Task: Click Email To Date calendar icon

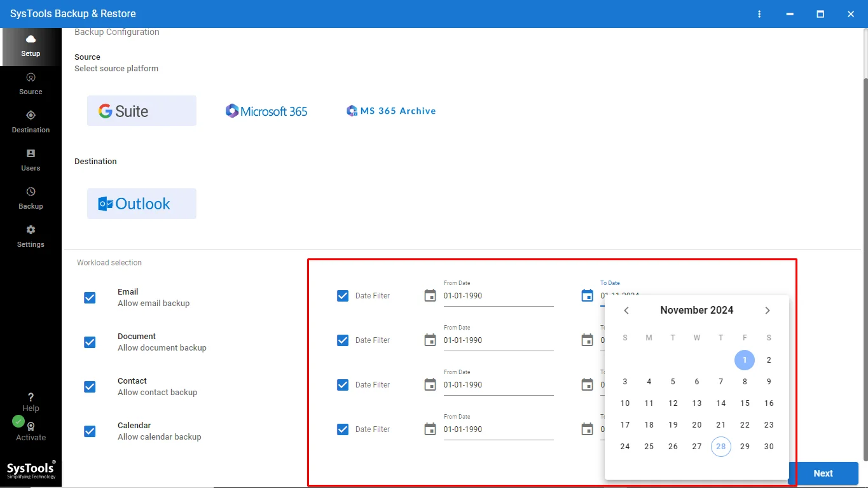Action: coord(588,295)
